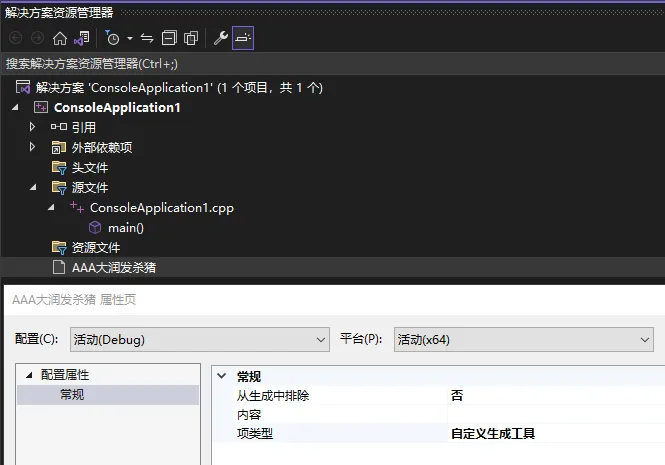Screen dimensions: 665x465
Task: Click the Show All Files icon
Action: (x=191, y=38)
